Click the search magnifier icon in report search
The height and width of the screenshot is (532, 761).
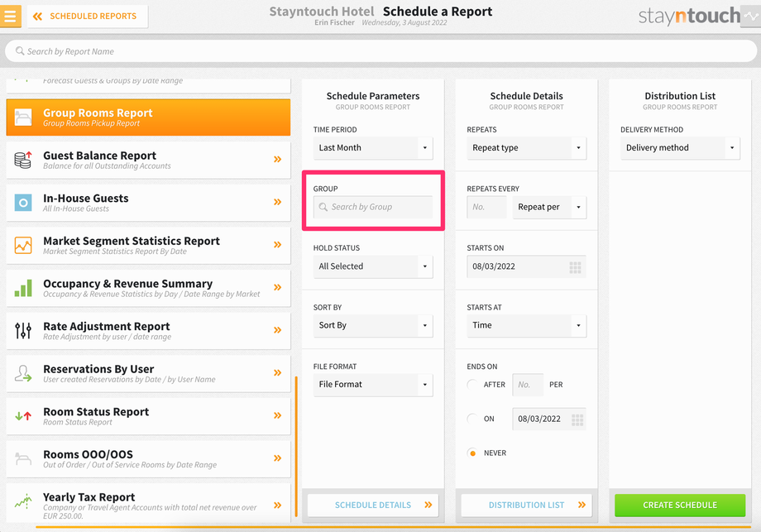click(19, 51)
